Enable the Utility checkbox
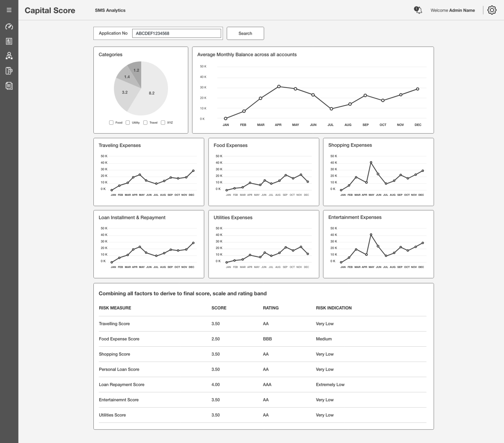Viewport: 504px width, 443px height. pyautogui.click(x=127, y=122)
